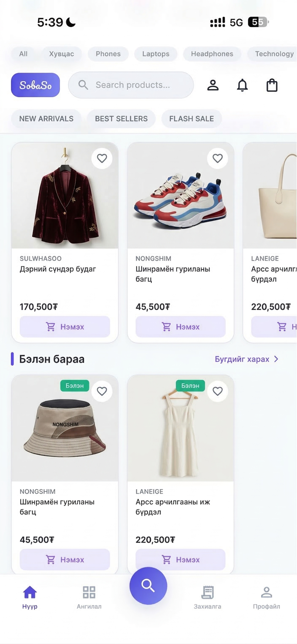Open the notifications bell
297x644 pixels.
click(243, 85)
